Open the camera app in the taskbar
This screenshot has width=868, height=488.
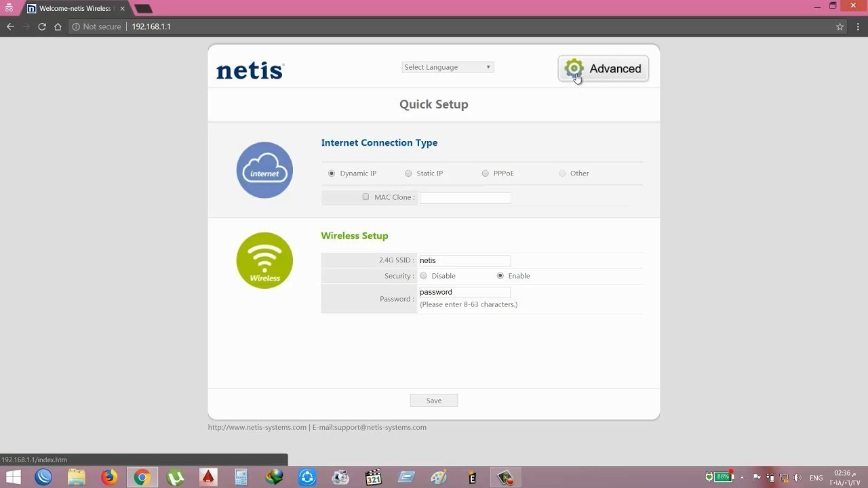pos(340,477)
